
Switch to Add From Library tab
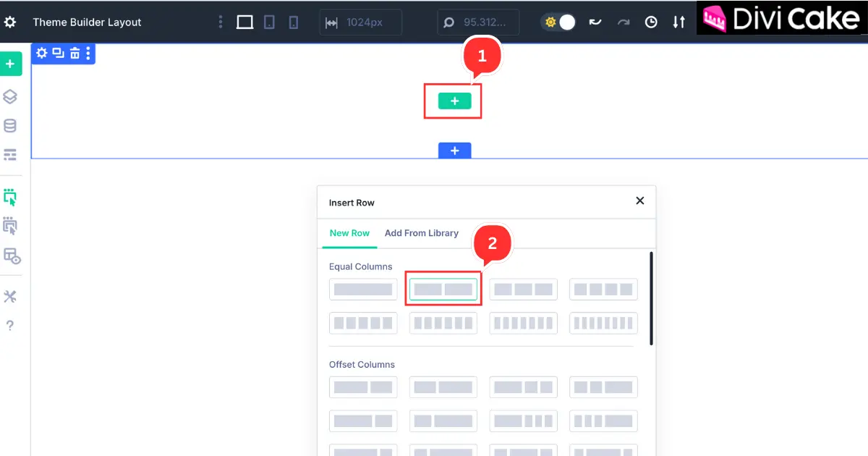[x=422, y=233]
